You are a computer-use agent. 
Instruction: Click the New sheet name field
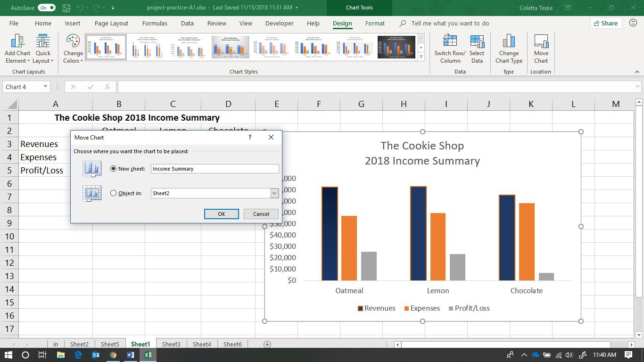pos(215,169)
